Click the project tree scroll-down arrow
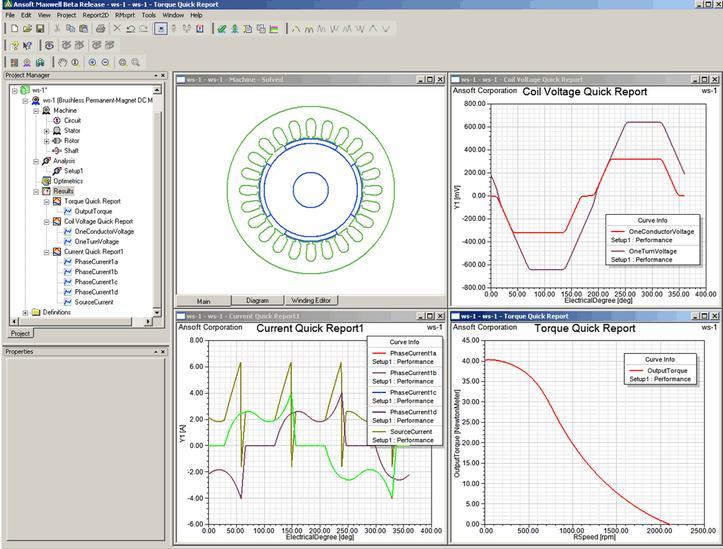Screen dimensions: 723x549 tap(157, 313)
